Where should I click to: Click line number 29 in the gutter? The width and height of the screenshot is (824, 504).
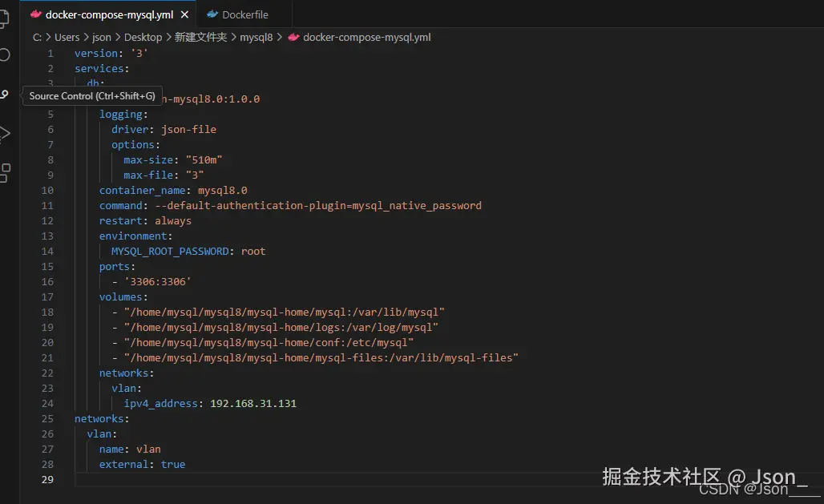coord(47,479)
